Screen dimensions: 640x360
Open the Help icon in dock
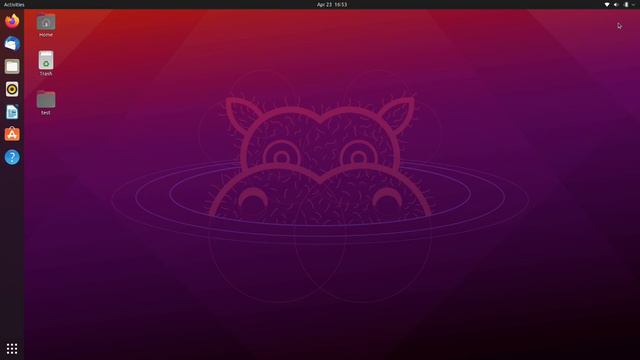(x=12, y=157)
